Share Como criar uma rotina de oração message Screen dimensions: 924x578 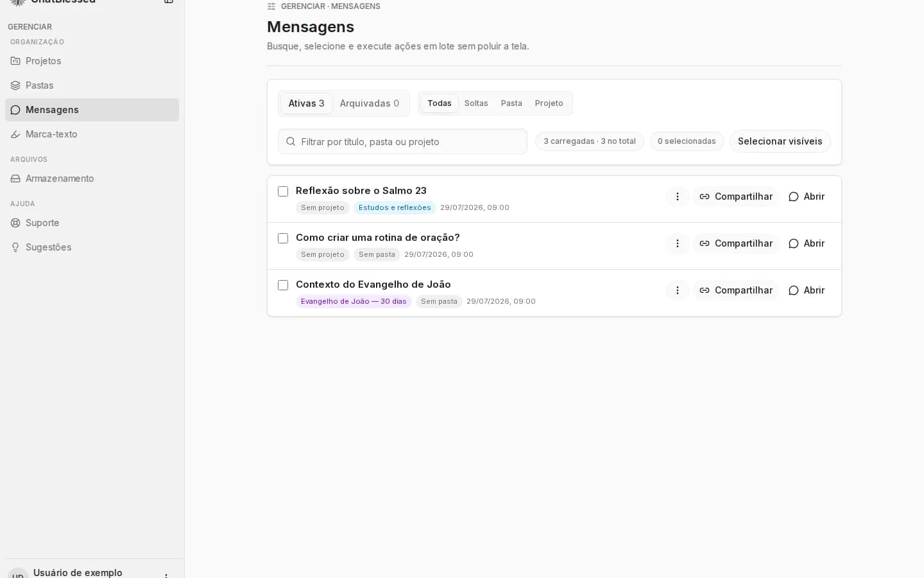[736, 243]
